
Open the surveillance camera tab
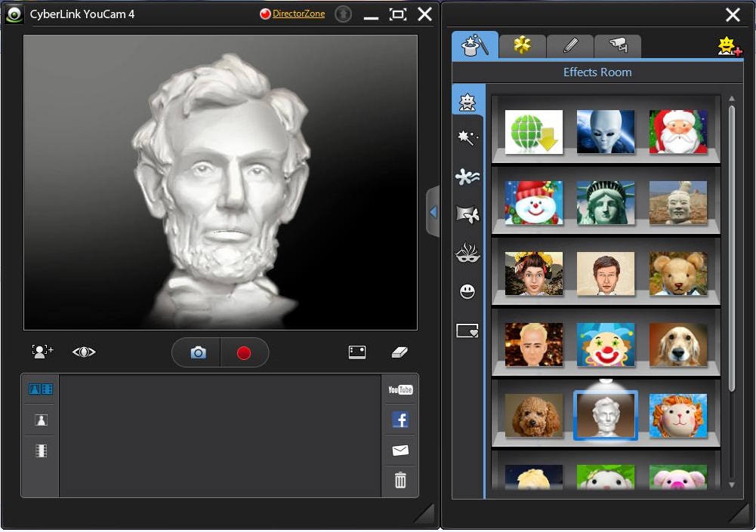point(618,46)
